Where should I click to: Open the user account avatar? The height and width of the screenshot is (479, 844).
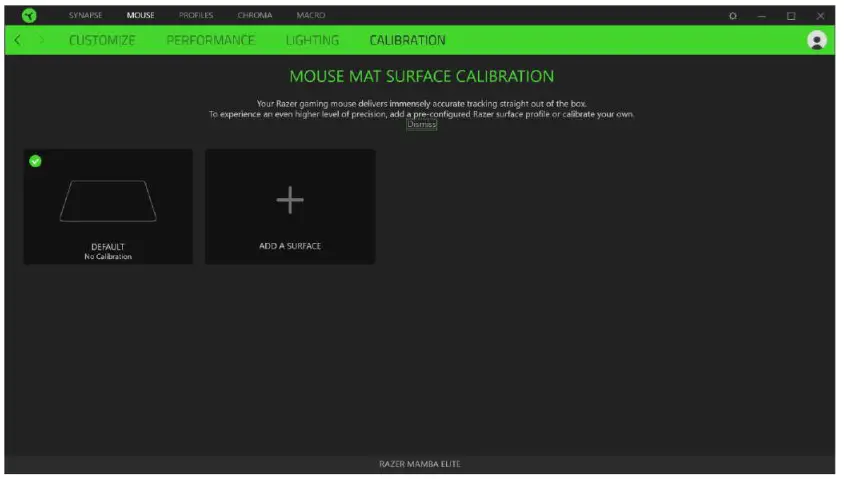pos(817,40)
